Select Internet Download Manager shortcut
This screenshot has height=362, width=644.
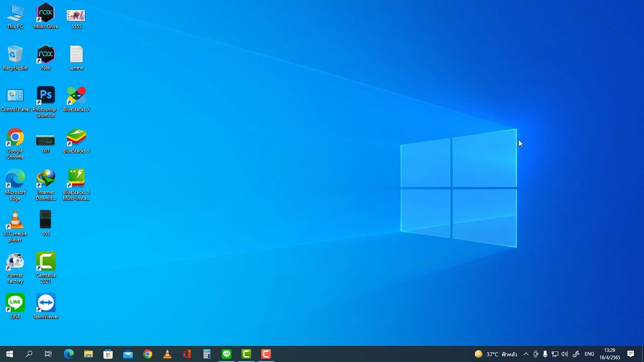point(46,185)
